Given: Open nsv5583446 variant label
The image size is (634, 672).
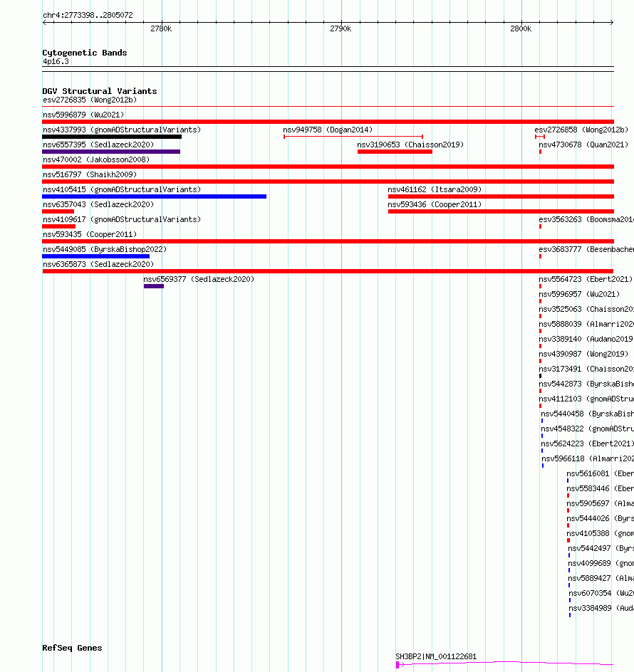Looking at the screenshot, I should (x=600, y=489).
